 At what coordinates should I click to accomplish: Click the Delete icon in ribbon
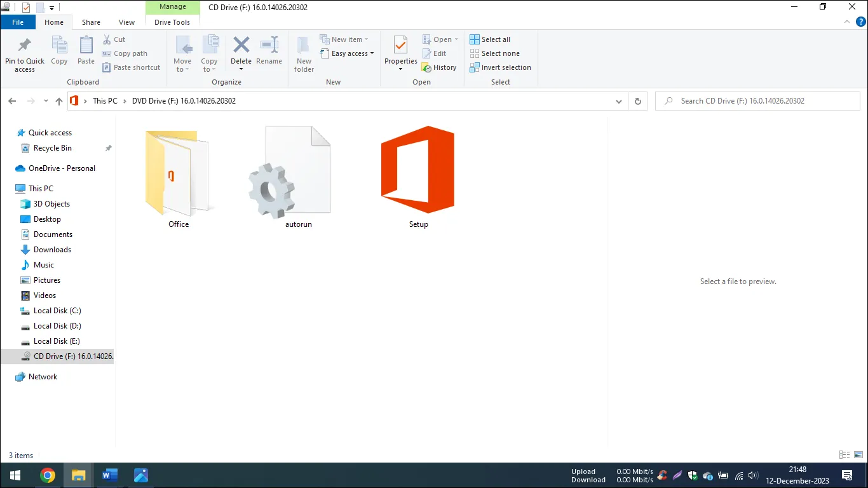pyautogui.click(x=241, y=46)
